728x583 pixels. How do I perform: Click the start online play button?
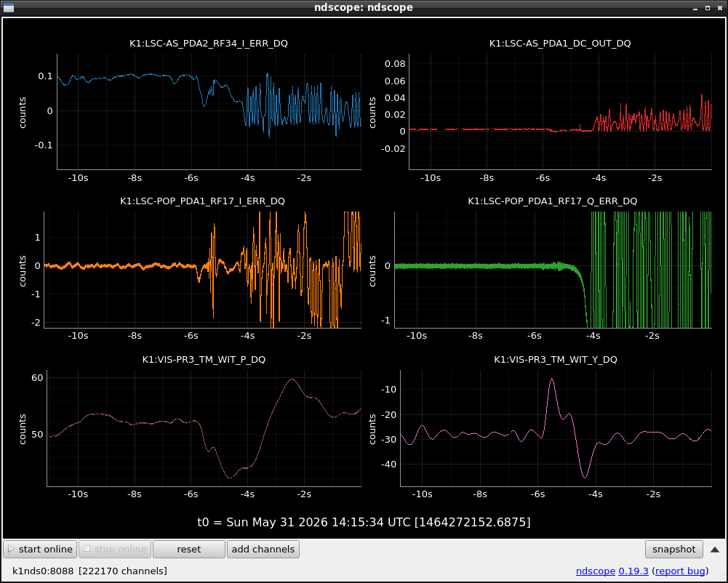tap(41, 549)
